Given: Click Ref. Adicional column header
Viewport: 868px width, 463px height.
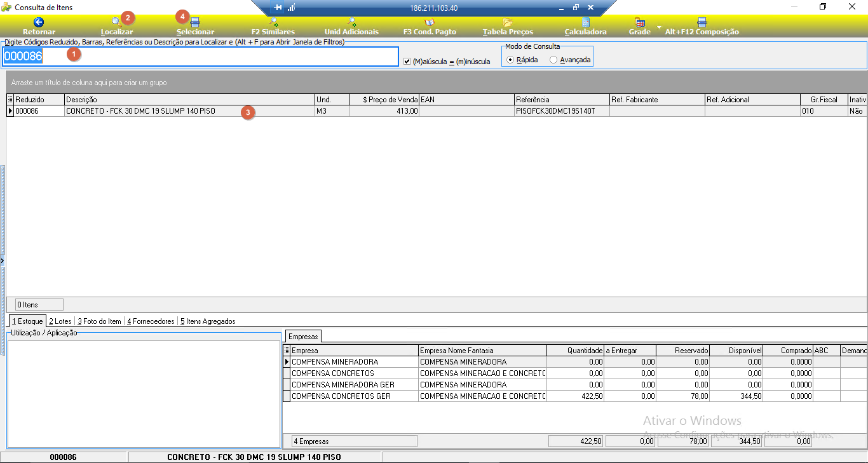Looking at the screenshot, I should tap(753, 100).
